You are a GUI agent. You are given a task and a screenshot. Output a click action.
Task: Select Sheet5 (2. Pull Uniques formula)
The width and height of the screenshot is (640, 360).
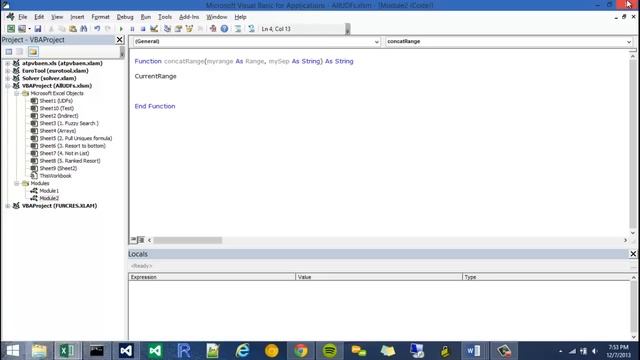[71, 138]
